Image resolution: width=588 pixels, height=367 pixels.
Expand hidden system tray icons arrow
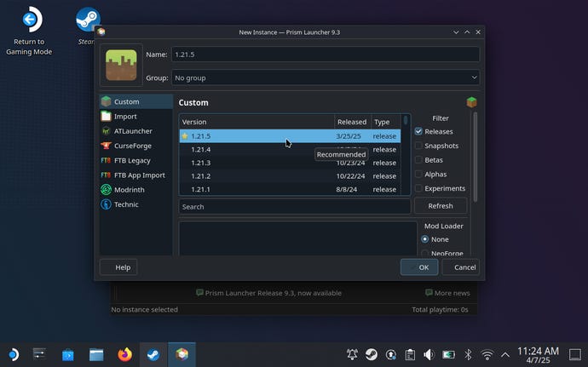pos(505,354)
